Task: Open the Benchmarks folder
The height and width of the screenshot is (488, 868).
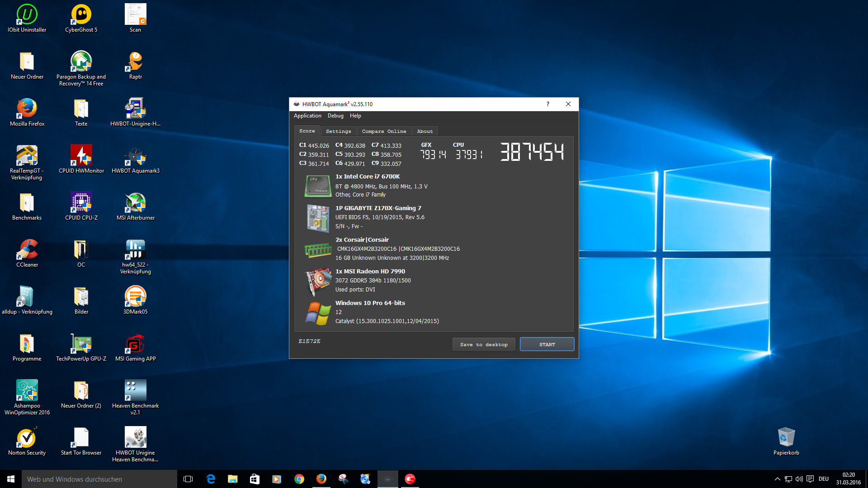Action: 27,206
